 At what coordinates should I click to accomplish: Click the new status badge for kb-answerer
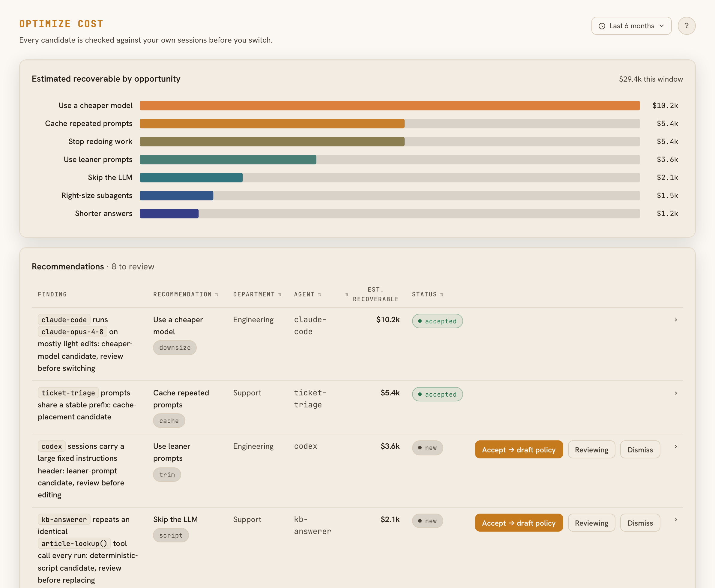(x=427, y=521)
